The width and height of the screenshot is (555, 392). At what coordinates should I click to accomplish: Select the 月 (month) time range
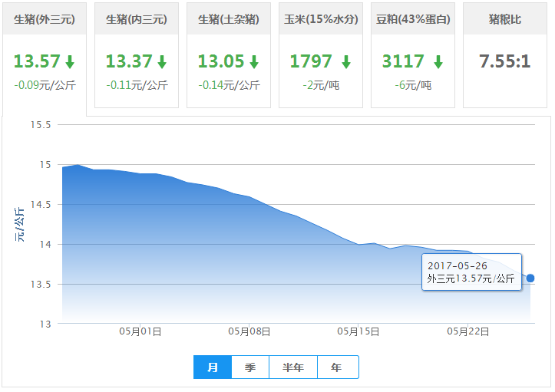[x=213, y=367]
